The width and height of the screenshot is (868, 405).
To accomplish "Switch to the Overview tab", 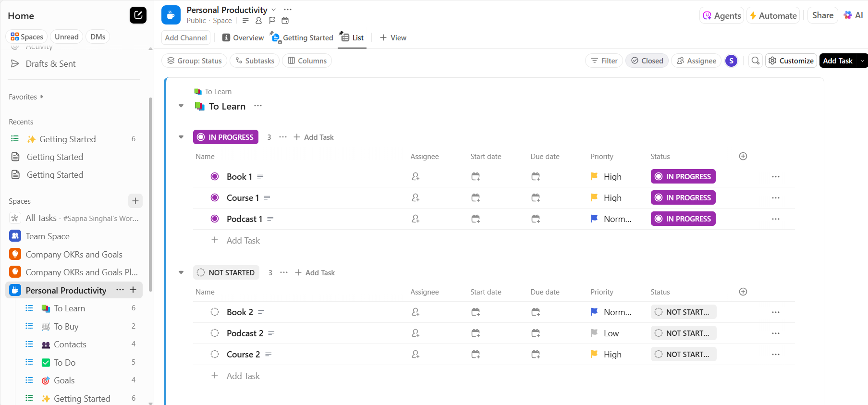I will coord(243,38).
